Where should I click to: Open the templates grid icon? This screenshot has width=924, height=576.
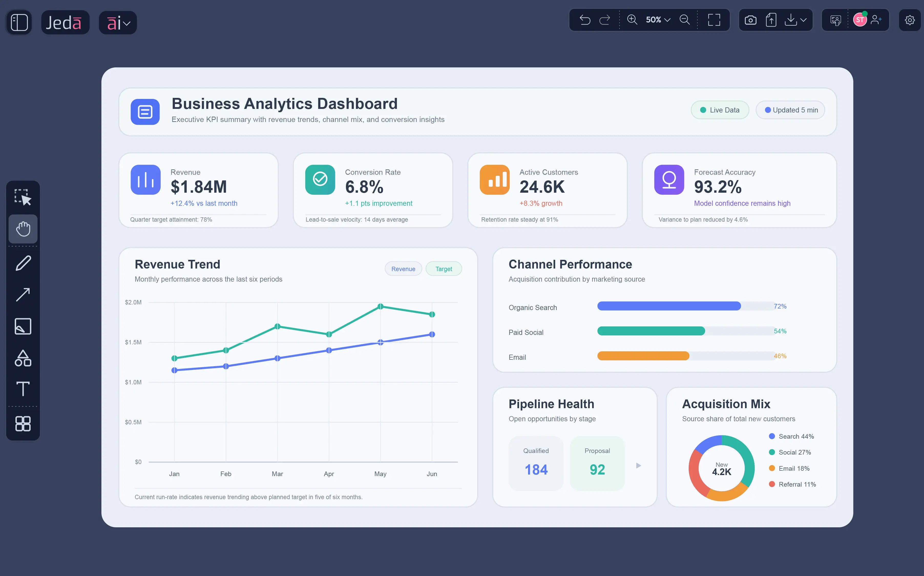[23, 424]
